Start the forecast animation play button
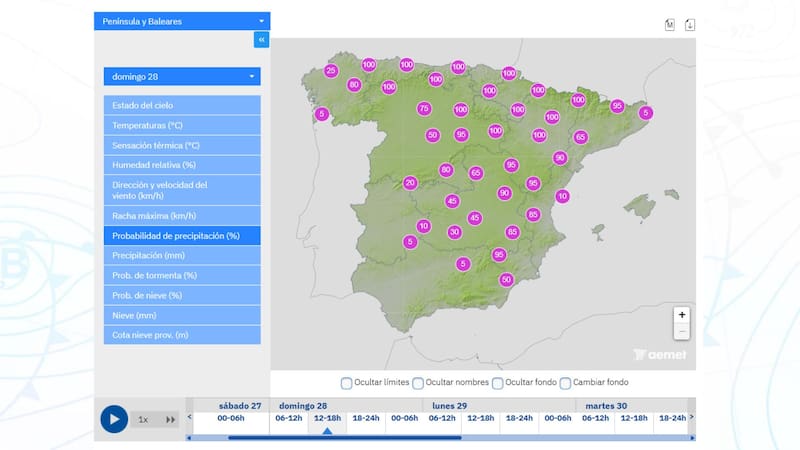 pos(114,419)
